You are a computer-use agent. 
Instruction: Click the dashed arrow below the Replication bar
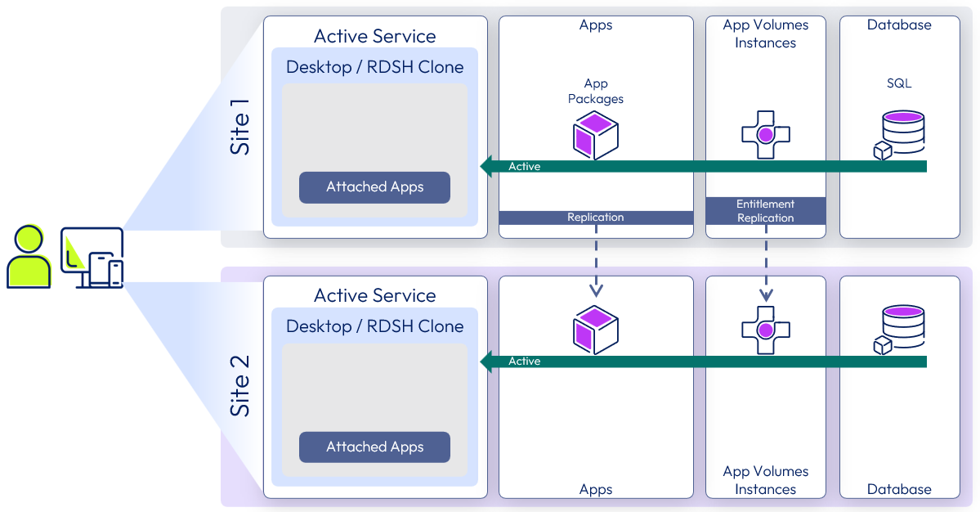(x=596, y=262)
